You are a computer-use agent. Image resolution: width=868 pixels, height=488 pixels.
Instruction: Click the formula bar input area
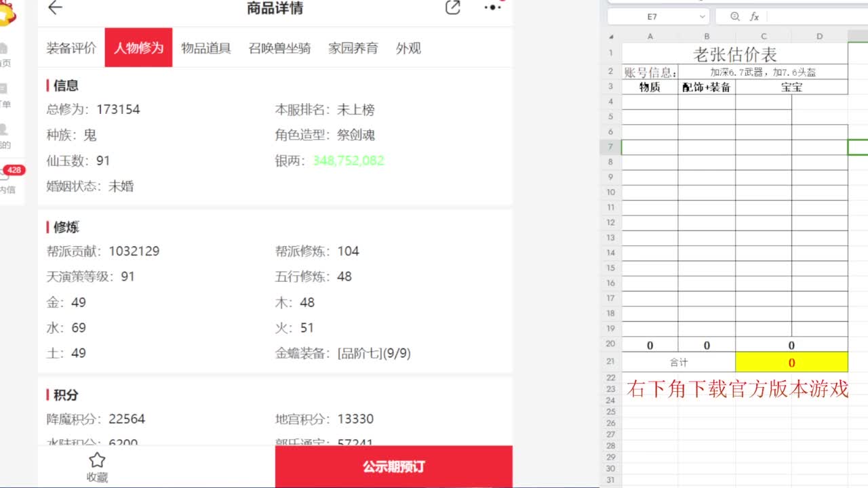[817, 16]
